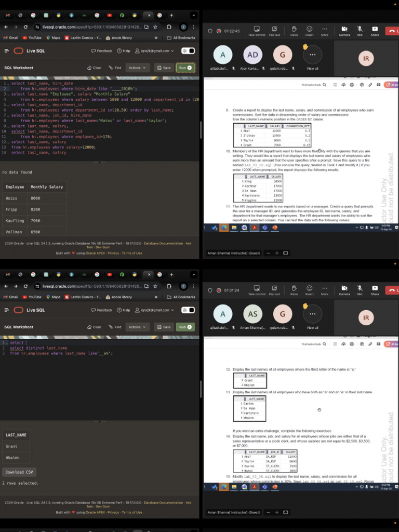399x532 pixels.
Task: Expand bookmarks overflow chevron in browser showing no data found
Action: (x=156, y=37)
